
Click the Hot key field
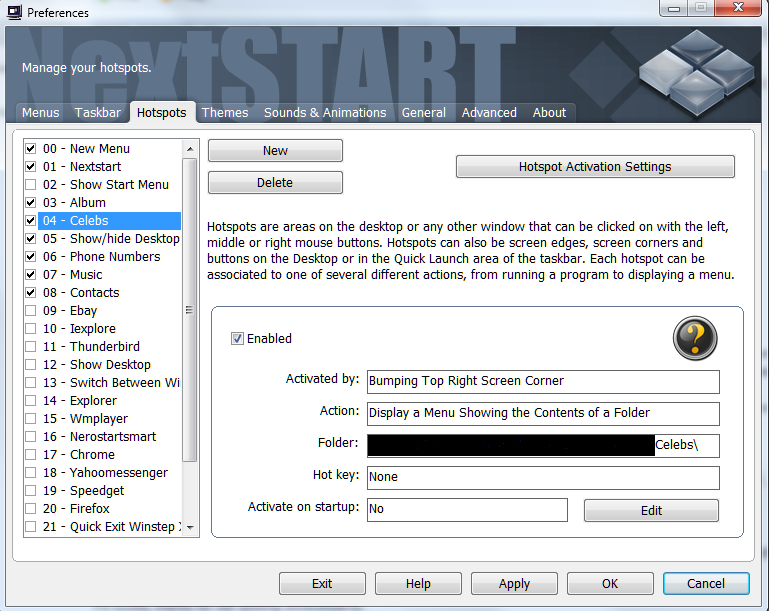tap(543, 478)
